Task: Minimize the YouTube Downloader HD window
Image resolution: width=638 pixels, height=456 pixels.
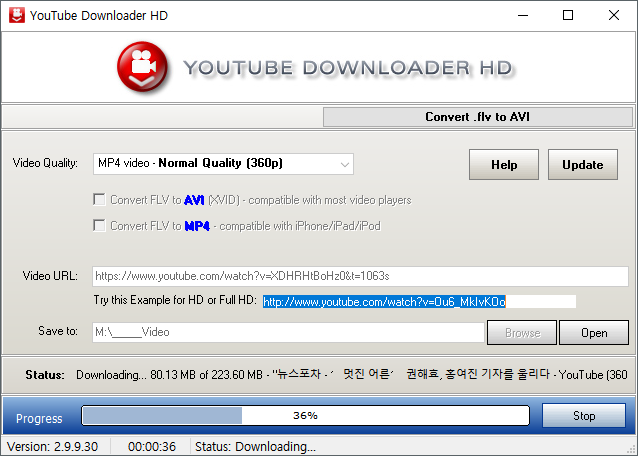Action: tap(523, 15)
